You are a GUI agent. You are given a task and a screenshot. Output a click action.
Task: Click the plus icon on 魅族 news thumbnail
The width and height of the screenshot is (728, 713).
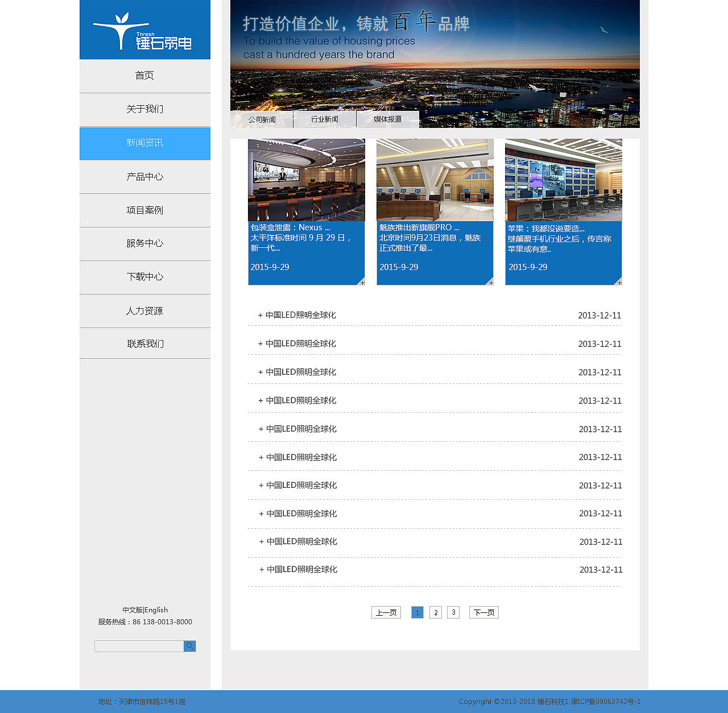click(490, 282)
